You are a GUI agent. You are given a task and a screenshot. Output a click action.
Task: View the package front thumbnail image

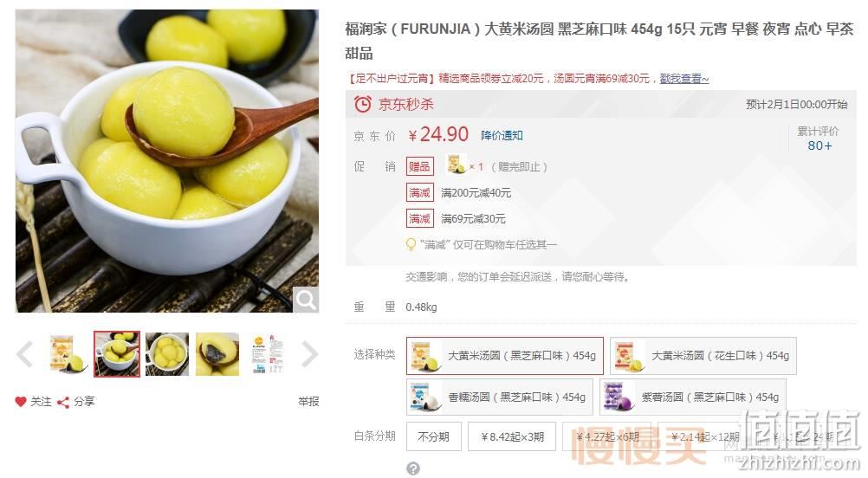(67, 354)
